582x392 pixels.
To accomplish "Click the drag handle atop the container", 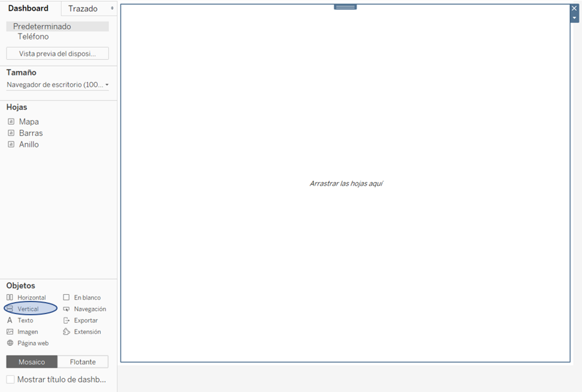I will tap(345, 7).
